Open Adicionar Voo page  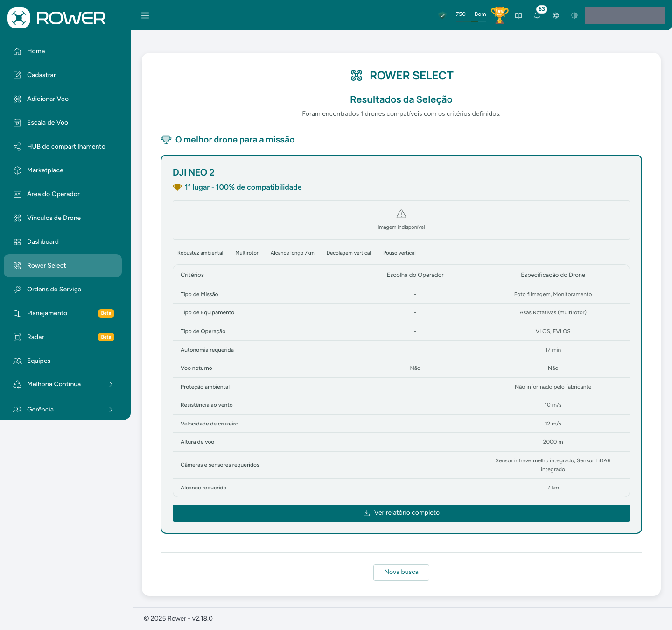pos(63,99)
